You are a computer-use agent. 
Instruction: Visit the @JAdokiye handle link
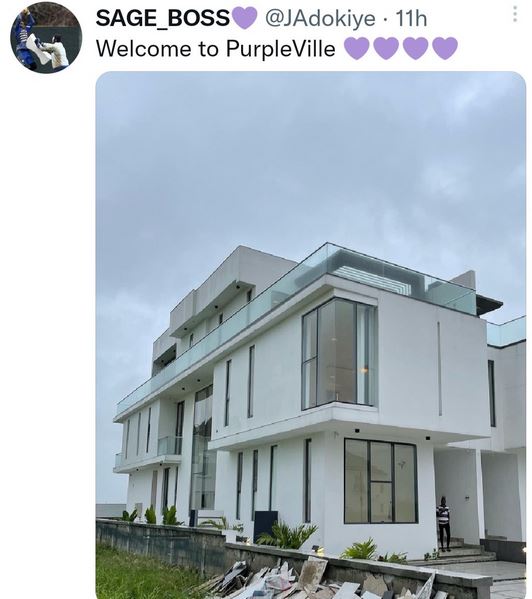320,18
